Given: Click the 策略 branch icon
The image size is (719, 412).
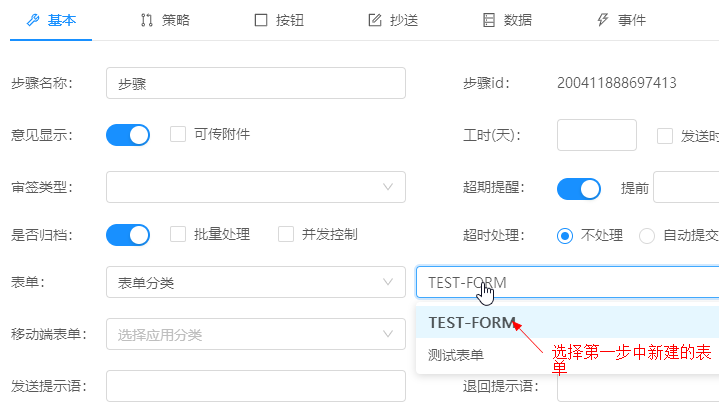Looking at the screenshot, I should pos(147,20).
